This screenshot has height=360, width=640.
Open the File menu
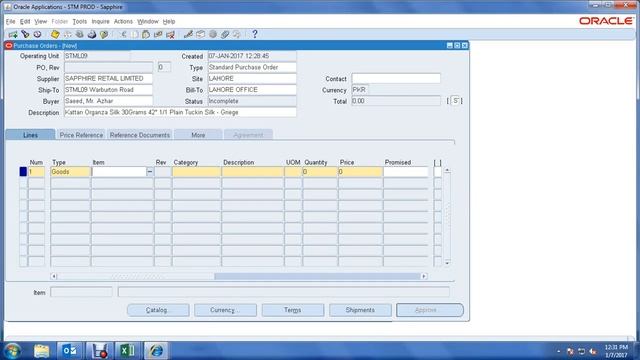10,21
